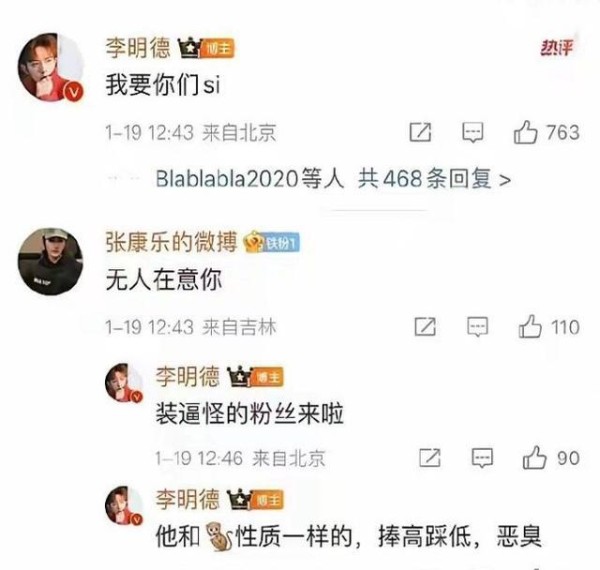This screenshot has height=570, width=600.
Task: Open small 李明德 avatar on '装逼怪' reply
Action: click(x=124, y=383)
